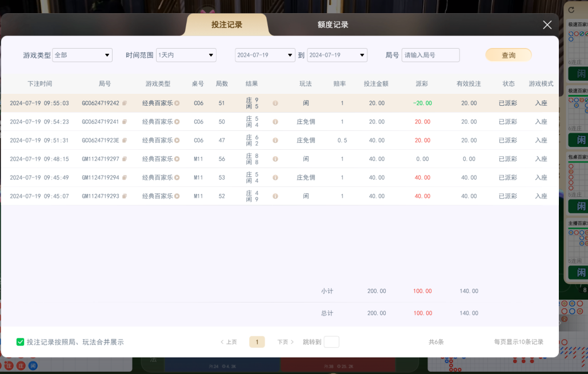Click the info icon beside result 庄5 闲4
Screen dimensions: 588x374
point(275,121)
